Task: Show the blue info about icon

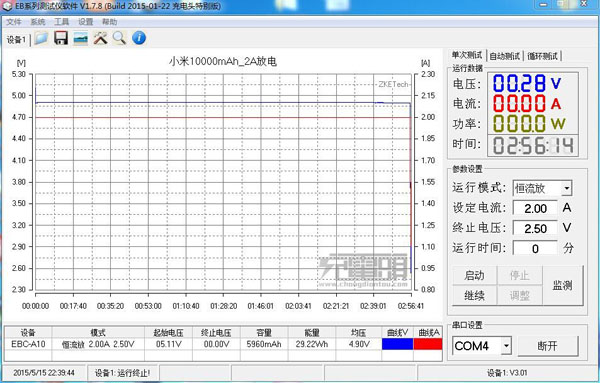Action: tap(139, 38)
